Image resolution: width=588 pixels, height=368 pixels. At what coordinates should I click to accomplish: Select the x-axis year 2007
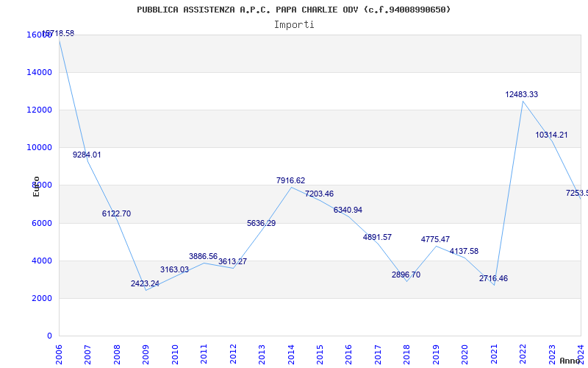87,355
